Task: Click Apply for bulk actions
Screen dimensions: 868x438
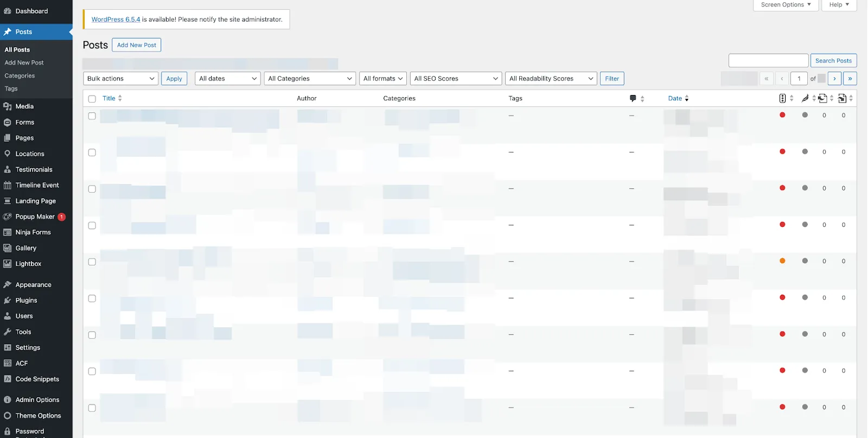Action: point(174,79)
